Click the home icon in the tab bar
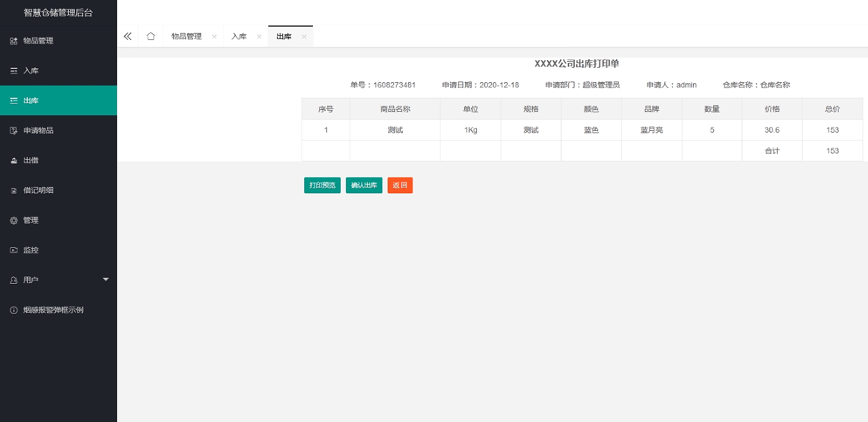The height and width of the screenshot is (422, 868). [151, 36]
